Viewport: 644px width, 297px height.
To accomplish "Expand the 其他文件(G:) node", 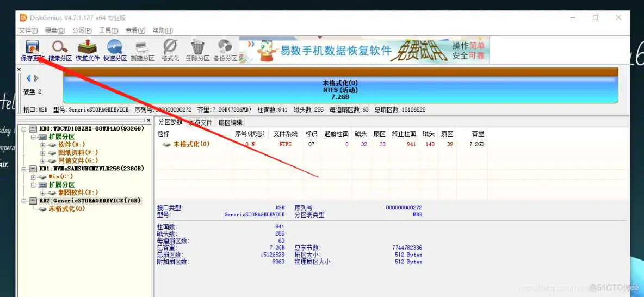I will [x=43, y=160].
